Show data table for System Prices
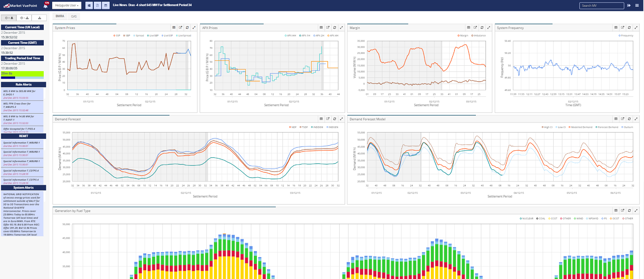The image size is (644, 279). click(x=174, y=27)
